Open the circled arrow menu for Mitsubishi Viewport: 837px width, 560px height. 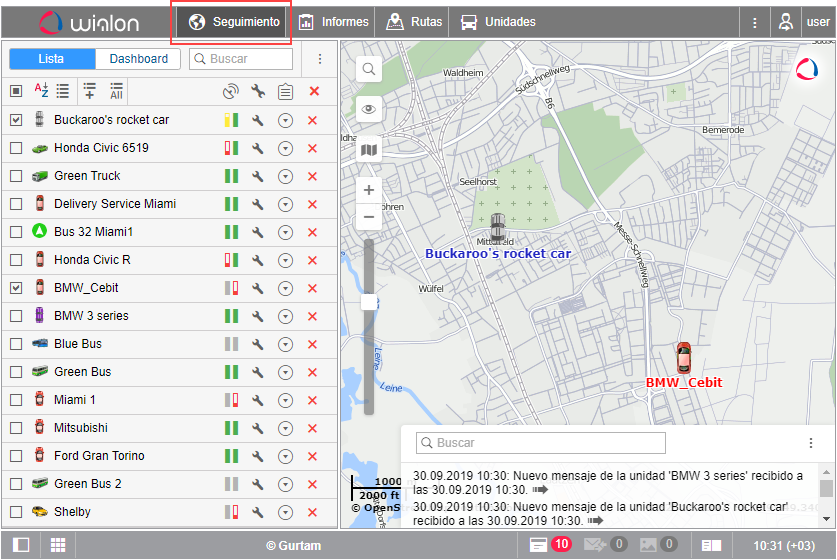coord(285,428)
